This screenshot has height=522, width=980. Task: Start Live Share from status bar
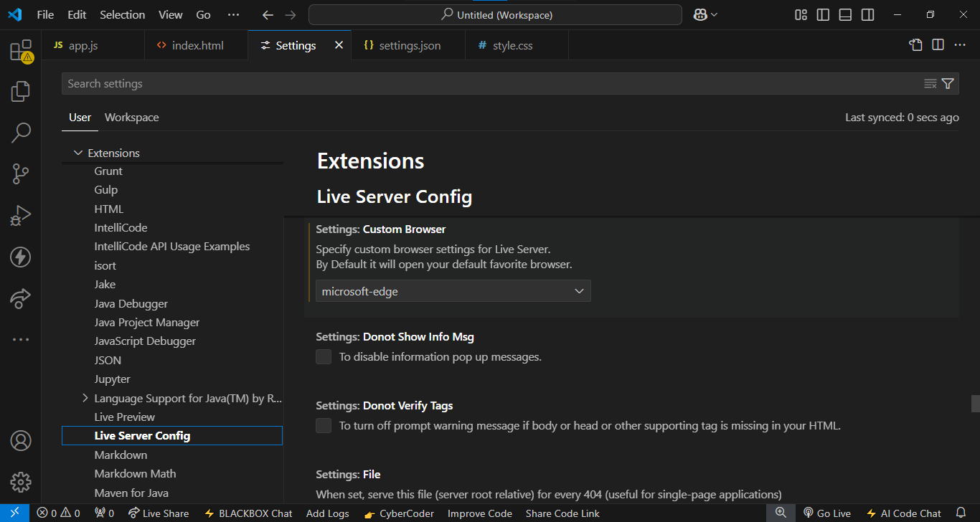159,513
